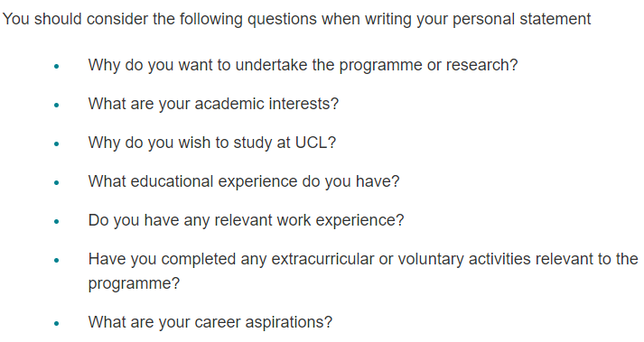This screenshot has width=644, height=342.
Task: Click bullet dot beside the academic interests question
Action: [57, 105]
